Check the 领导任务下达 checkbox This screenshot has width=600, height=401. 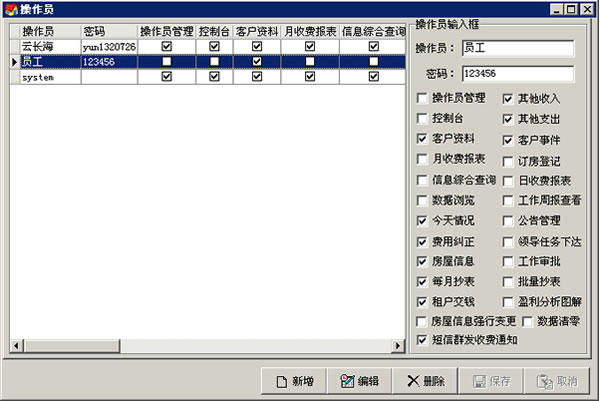(508, 241)
